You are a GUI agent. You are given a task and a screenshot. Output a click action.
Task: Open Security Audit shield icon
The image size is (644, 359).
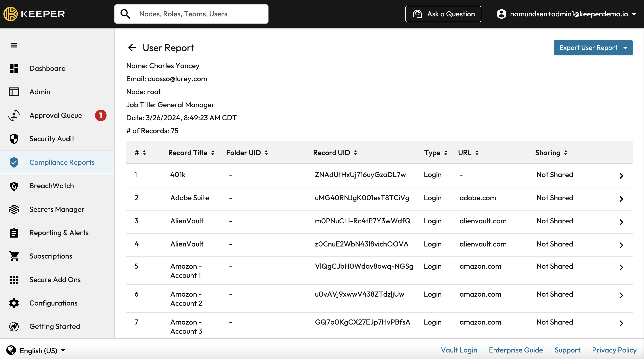pos(14,139)
